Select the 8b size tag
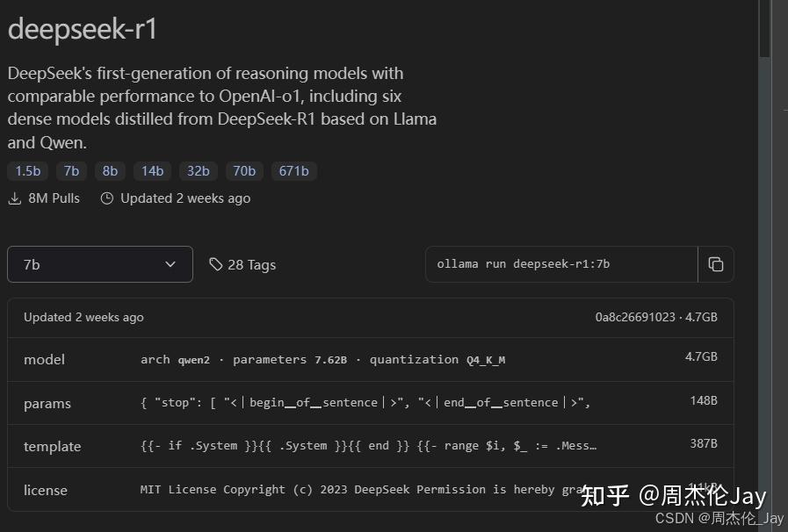 pyautogui.click(x=109, y=171)
